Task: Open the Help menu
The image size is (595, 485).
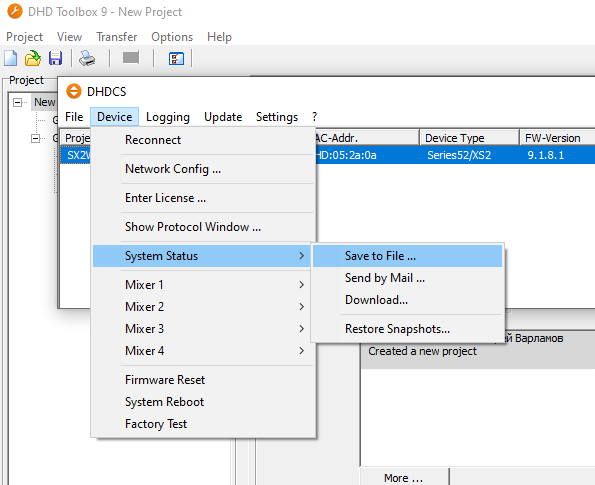Action: (x=219, y=37)
